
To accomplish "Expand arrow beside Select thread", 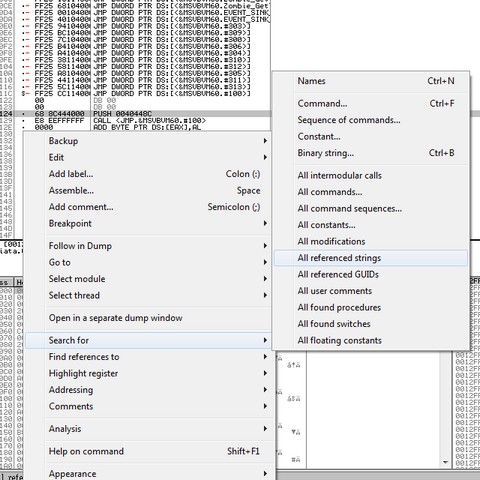I will pos(265,295).
